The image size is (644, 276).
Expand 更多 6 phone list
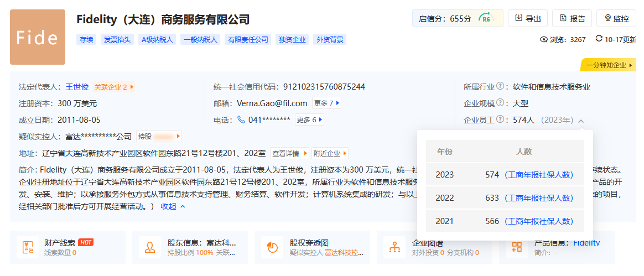tap(310, 120)
